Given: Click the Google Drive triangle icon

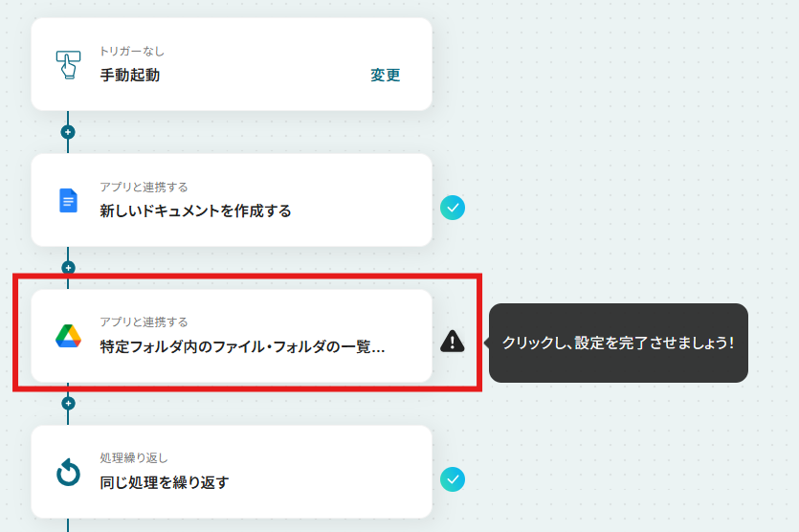Looking at the screenshot, I should point(68,336).
